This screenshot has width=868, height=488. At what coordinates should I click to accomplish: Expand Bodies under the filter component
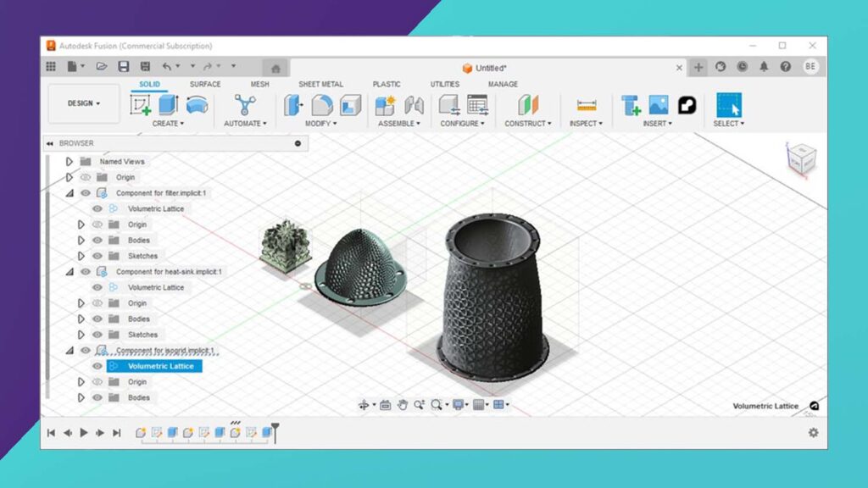[81, 240]
